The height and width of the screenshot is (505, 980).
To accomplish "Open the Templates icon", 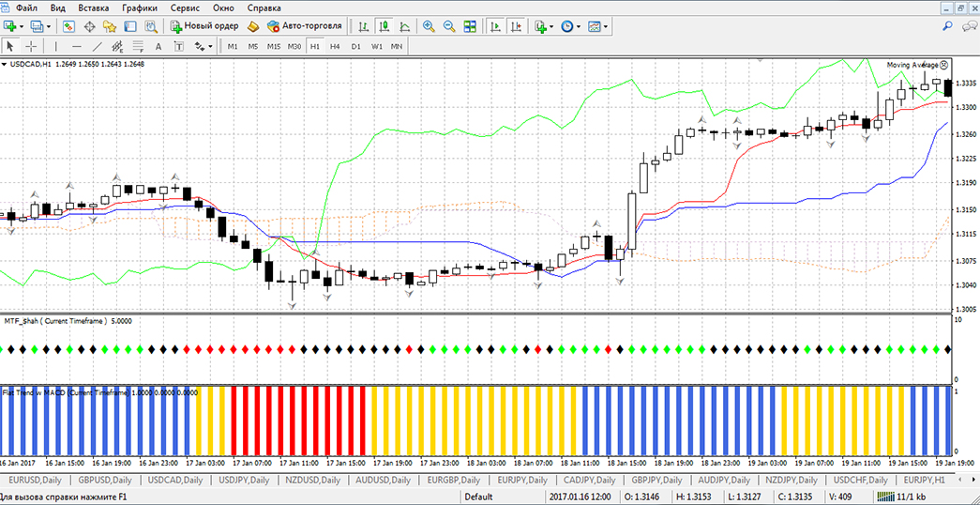I will click(x=595, y=26).
